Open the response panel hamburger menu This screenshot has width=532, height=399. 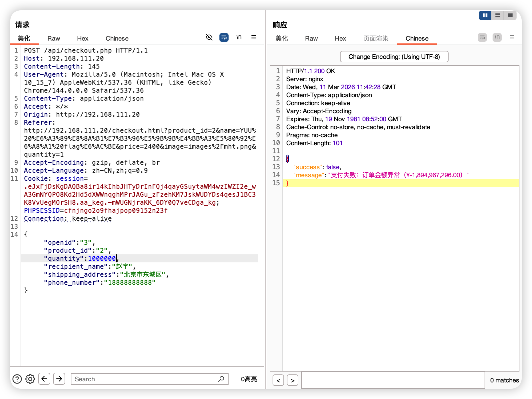point(512,37)
